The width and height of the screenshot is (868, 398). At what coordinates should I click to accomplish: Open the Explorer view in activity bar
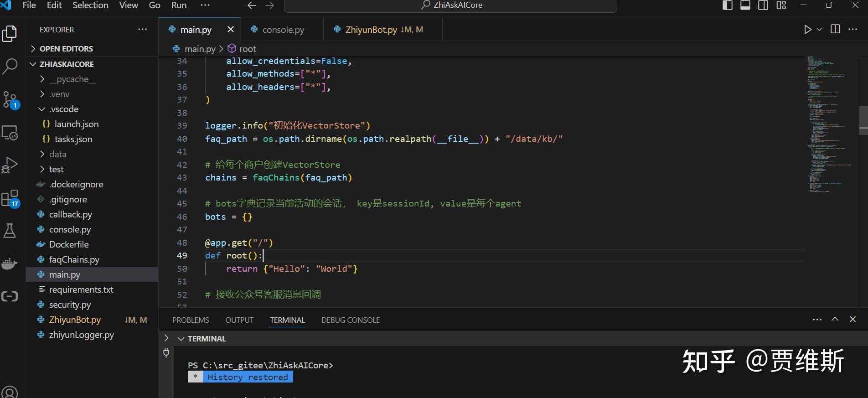pos(10,34)
